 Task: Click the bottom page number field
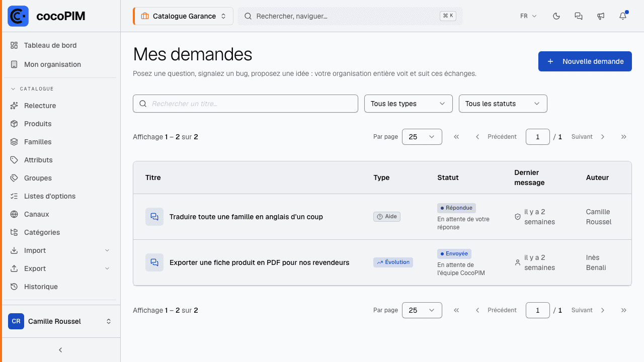pos(538,310)
